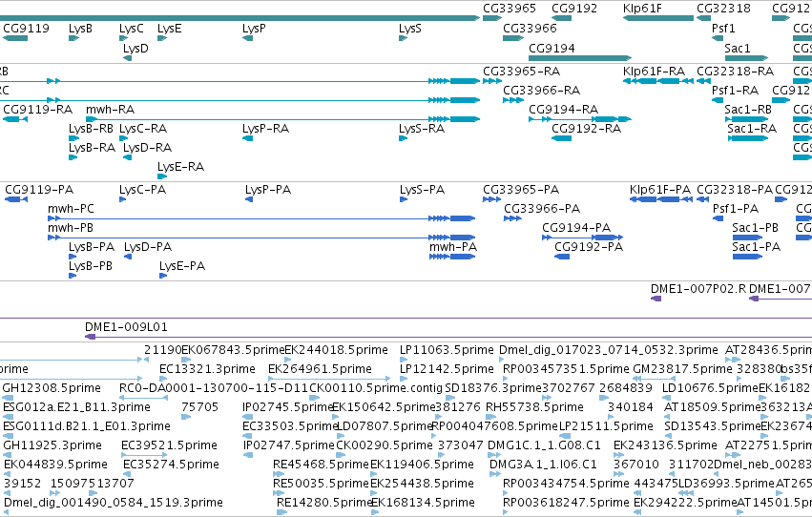
Task: Select the LysD-PA protein
Action: tap(128, 258)
